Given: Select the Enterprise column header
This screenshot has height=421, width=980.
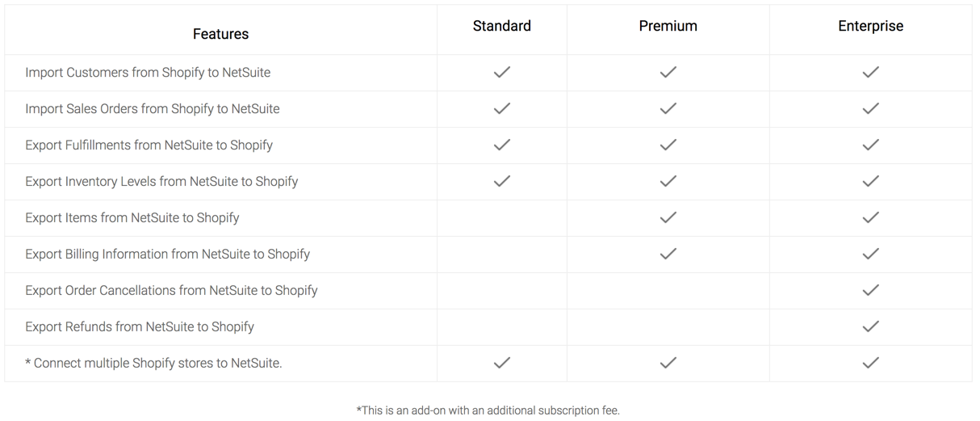Looking at the screenshot, I should pos(871,26).
